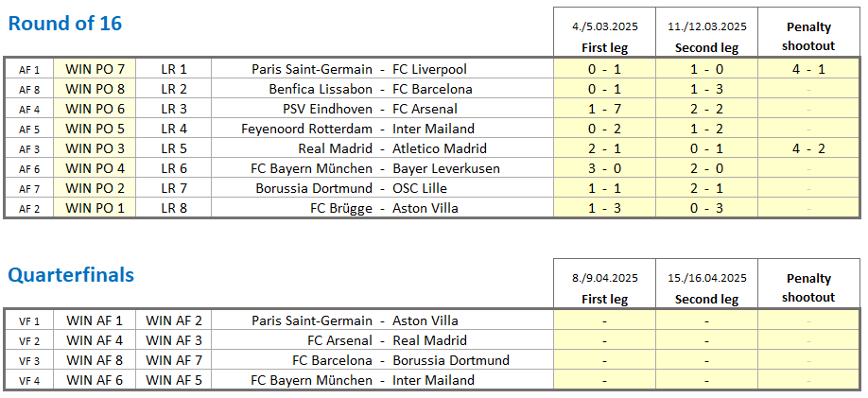Click the 4 - 1 penalty shootout cell

click(808, 69)
